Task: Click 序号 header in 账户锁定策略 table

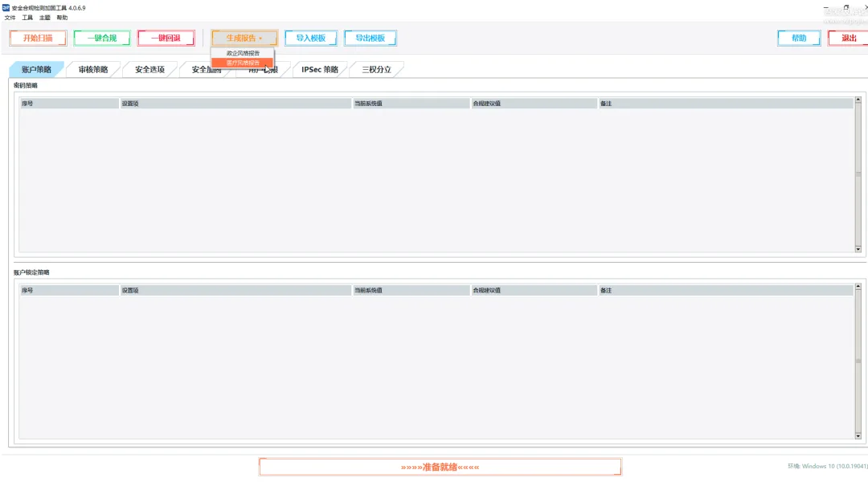Action: 69,290
